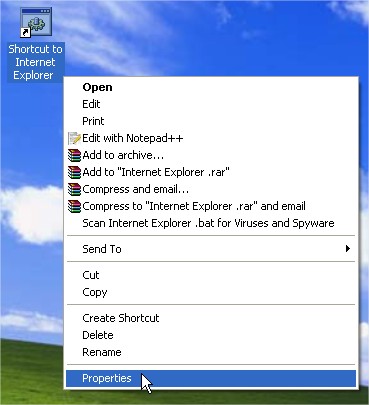The height and width of the screenshot is (405, 369).
Task: Open Properties from the context menu
Action: pos(211,378)
